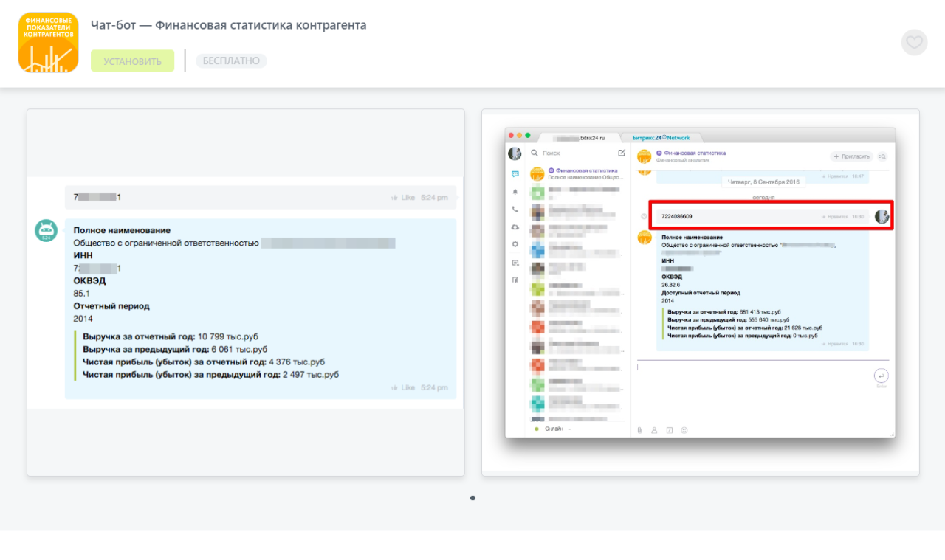Click the app title Чат-бот — Финансовая статистика контрагента
Image resolution: width=945 pixels, height=560 pixels.
(229, 25)
